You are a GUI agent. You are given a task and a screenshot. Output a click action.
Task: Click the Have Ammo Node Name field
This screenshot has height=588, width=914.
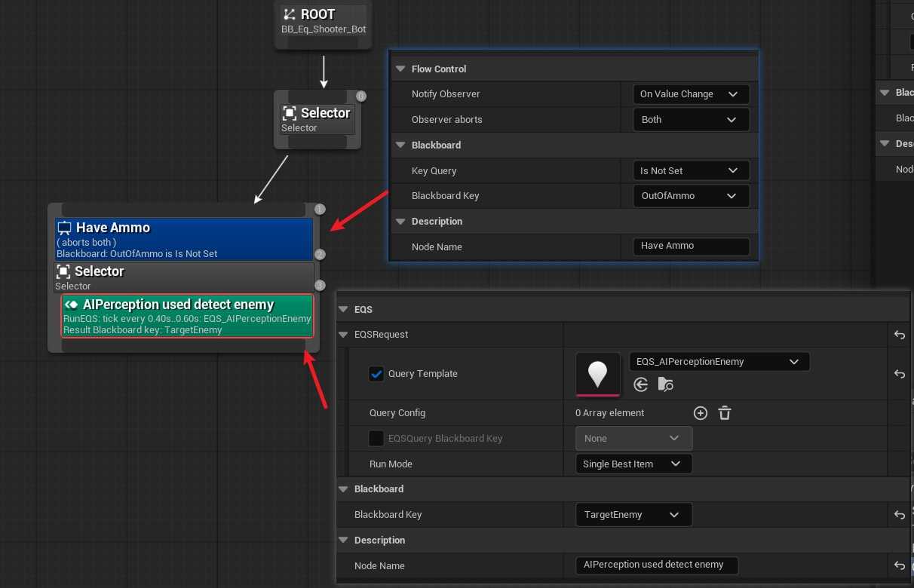pos(690,247)
